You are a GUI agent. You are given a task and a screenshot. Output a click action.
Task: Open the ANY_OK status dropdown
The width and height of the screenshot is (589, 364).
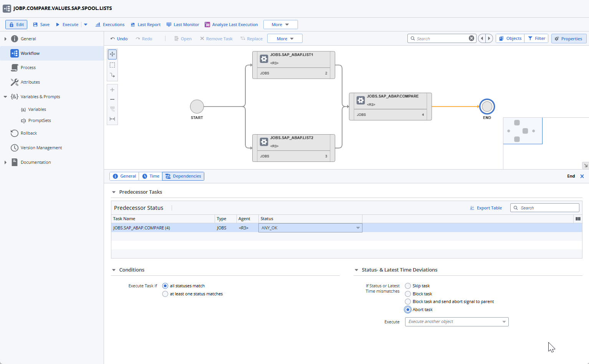pyautogui.click(x=357, y=227)
